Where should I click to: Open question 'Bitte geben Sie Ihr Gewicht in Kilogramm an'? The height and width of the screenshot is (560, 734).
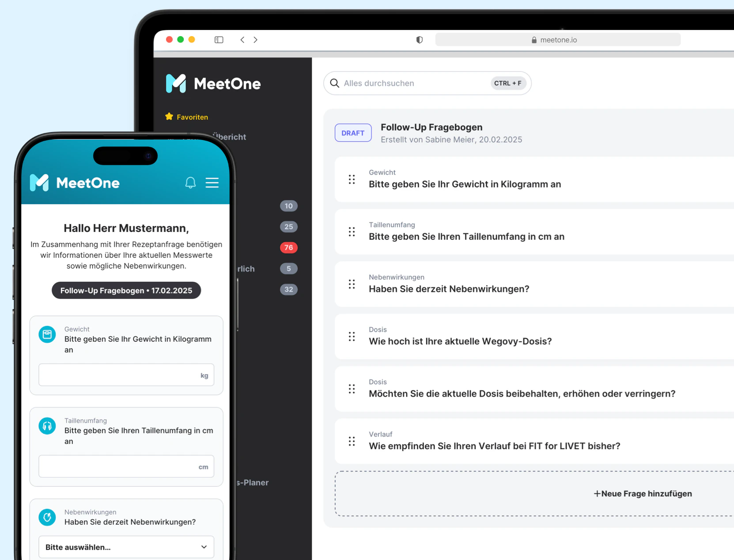point(534,179)
